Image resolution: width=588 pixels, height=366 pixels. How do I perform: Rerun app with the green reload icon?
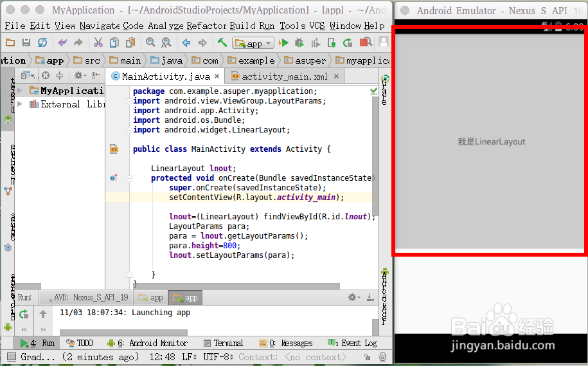[x=348, y=43]
